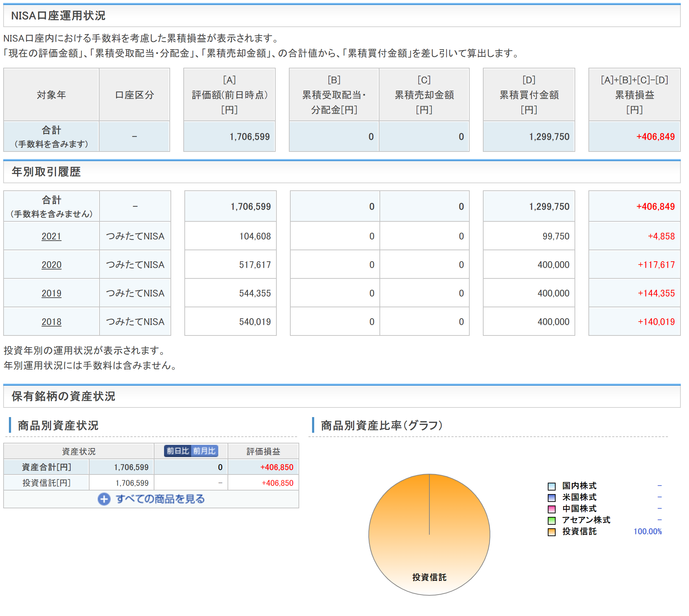The height and width of the screenshot is (616, 689).
Task: Click 投資信託 legend color swatch
Action: pos(551,532)
